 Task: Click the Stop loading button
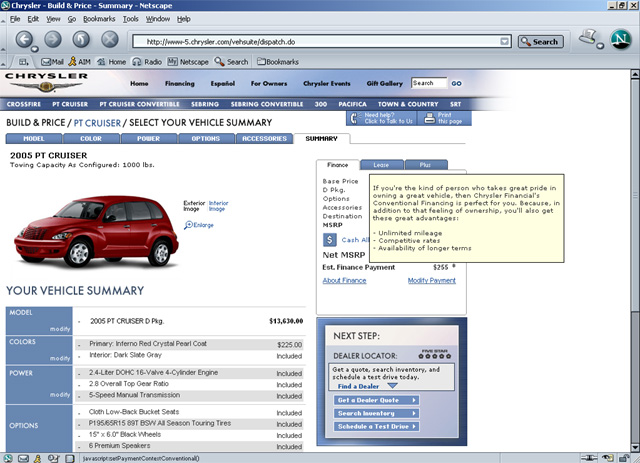coord(110,40)
